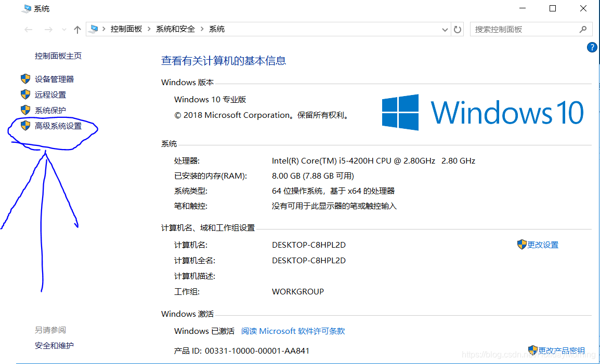
Task: Click 更改设置 link
Action: (543, 245)
